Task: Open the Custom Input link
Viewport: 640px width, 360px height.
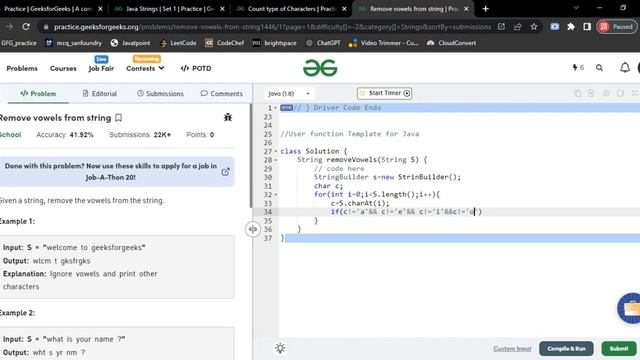Action: click(x=512, y=349)
